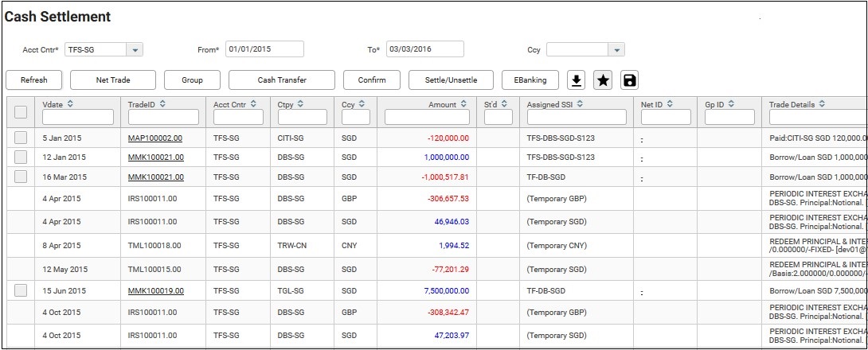
Task: Open trade link MAP100002.00
Action: click(x=155, y=138)
